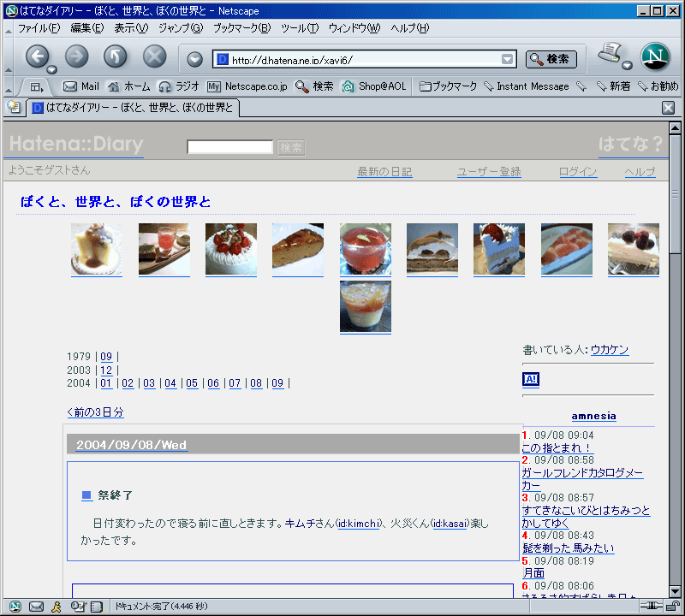Open the print options dropdown arrow
Image resolution: width=685 pixels, height=616 pixels.
pyautogui.click(x=628, y=66)
